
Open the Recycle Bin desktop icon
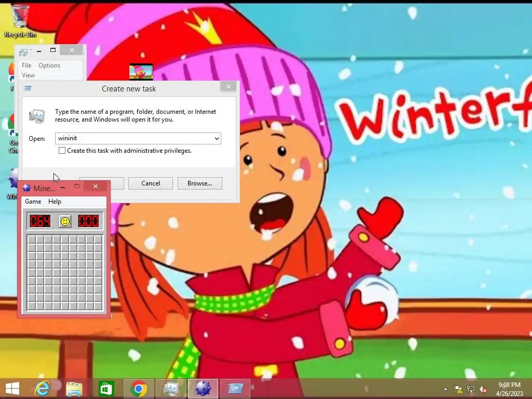20,21
